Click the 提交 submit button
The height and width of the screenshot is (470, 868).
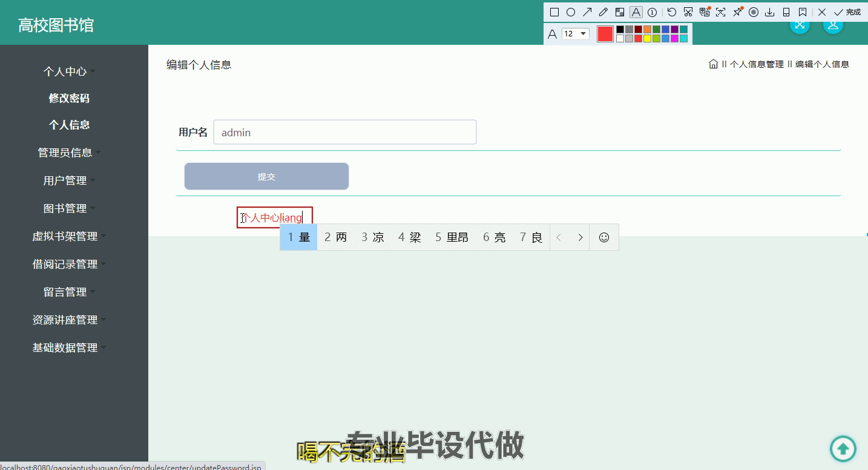(x=266, y=176)
